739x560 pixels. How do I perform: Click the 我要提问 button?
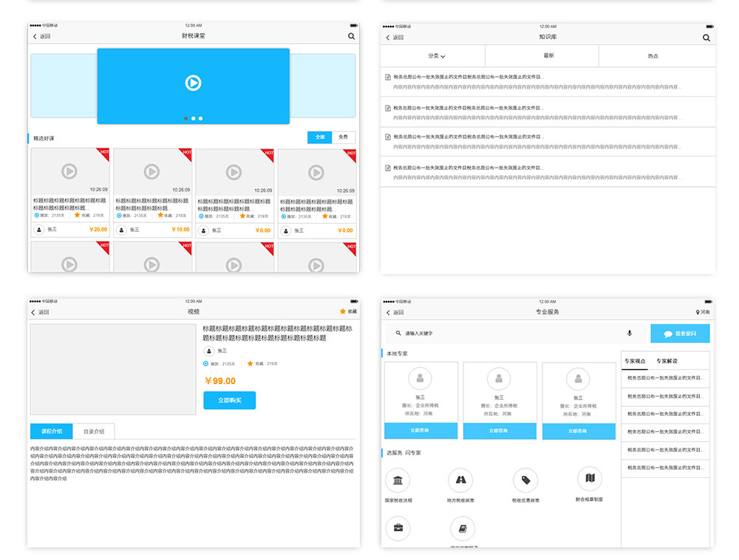coord(680,334)
